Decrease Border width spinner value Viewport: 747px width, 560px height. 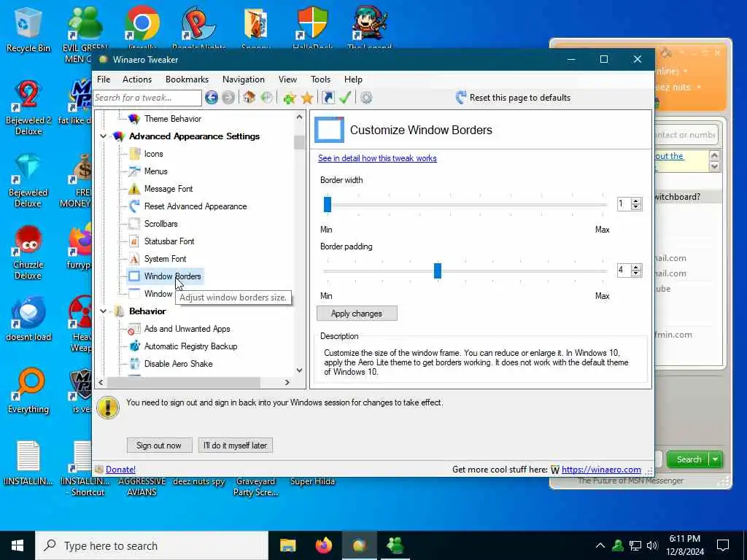pyautogui.click(x=636, y=207)
